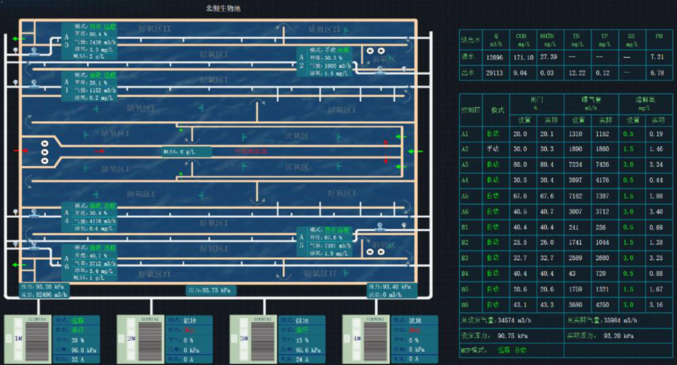The width and height of the screenshot is (677, 365).
Task: Select blower unit 4# graphic
Action: coord(366,339)
